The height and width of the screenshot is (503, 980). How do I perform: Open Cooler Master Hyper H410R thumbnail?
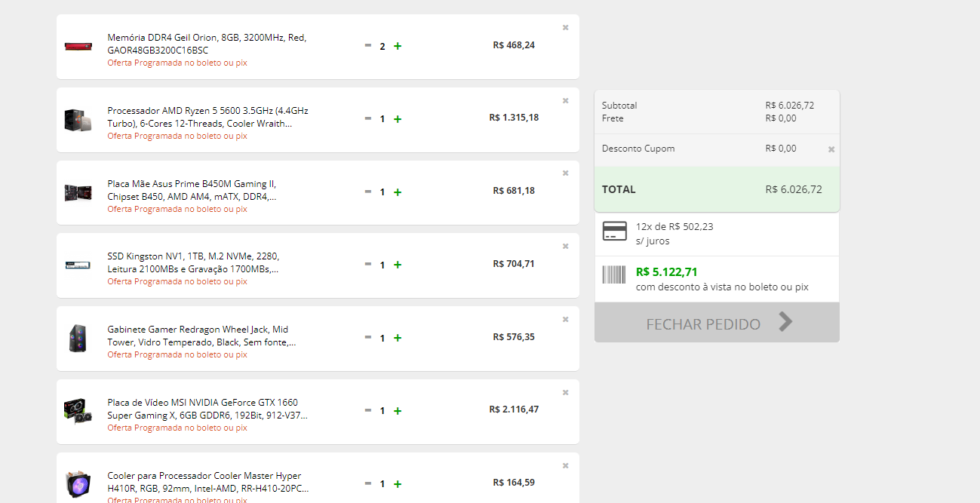point(78,485)
